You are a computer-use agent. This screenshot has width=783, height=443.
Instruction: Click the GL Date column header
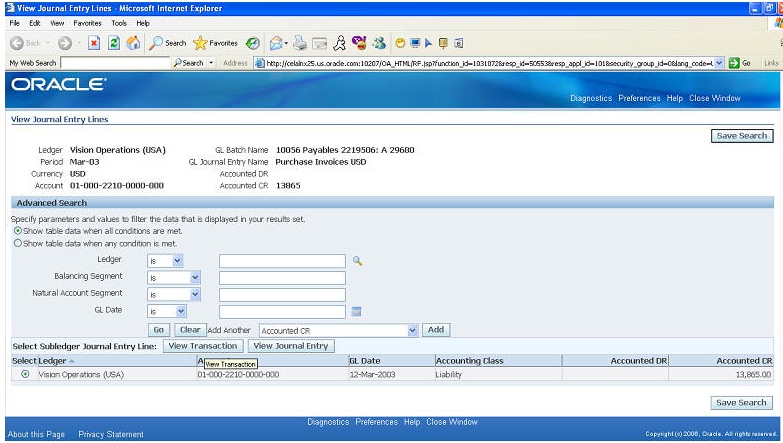(365, 361)
